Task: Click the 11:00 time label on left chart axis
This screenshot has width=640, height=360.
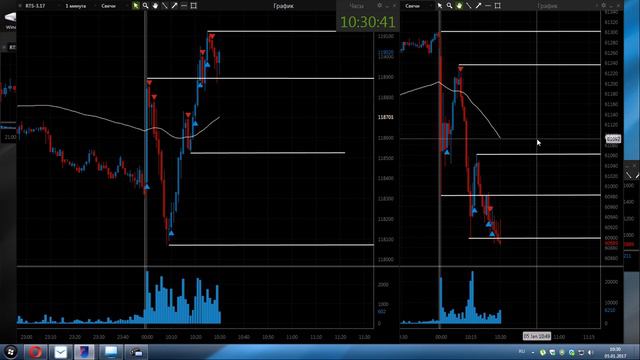Action: 292,337
